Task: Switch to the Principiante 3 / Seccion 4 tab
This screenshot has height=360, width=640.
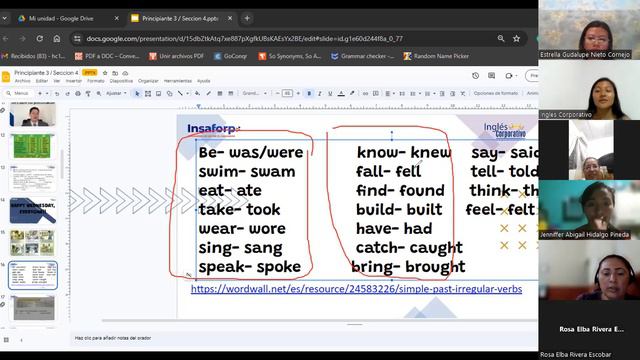Action: pos(181,18)
